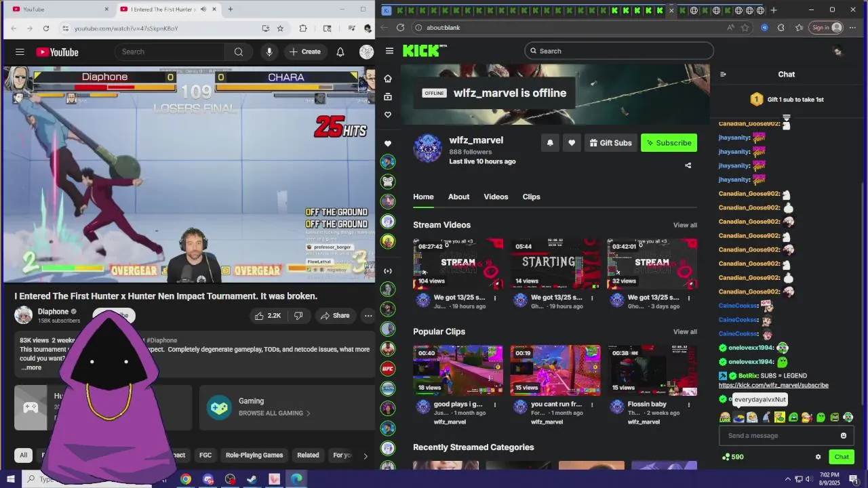Click the YouTube Share button
The height and width of the screenshot is (488, 868).
(x=335, y=315)
